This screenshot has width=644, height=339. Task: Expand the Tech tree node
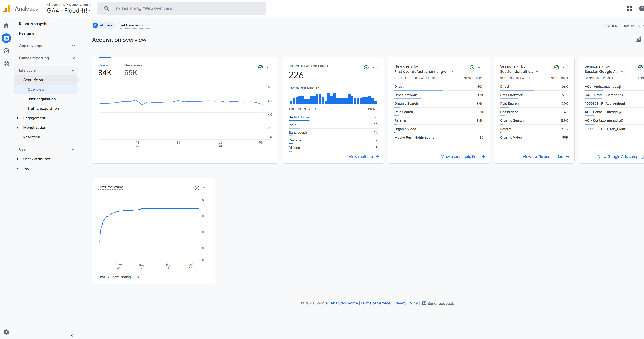[18, 169]
